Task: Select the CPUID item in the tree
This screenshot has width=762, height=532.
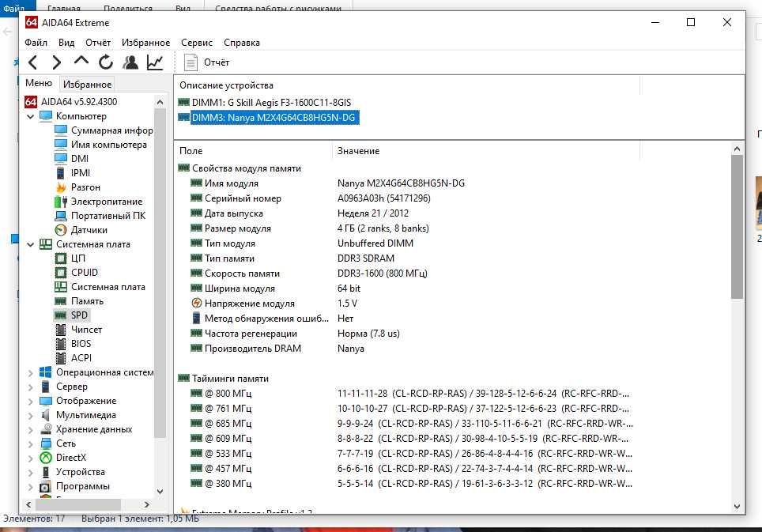Action: [x=77, y=273]
